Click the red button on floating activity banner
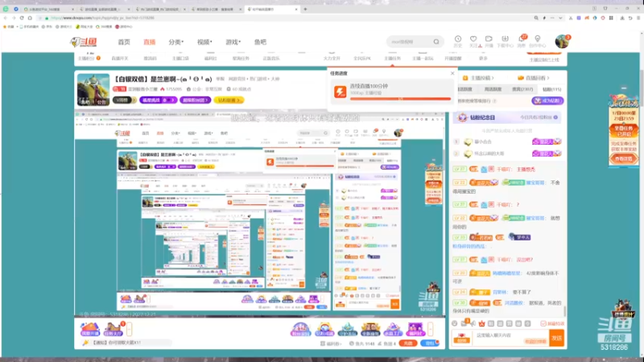The width and height of the screenshot is (644, 362). [x=623, y=158]
